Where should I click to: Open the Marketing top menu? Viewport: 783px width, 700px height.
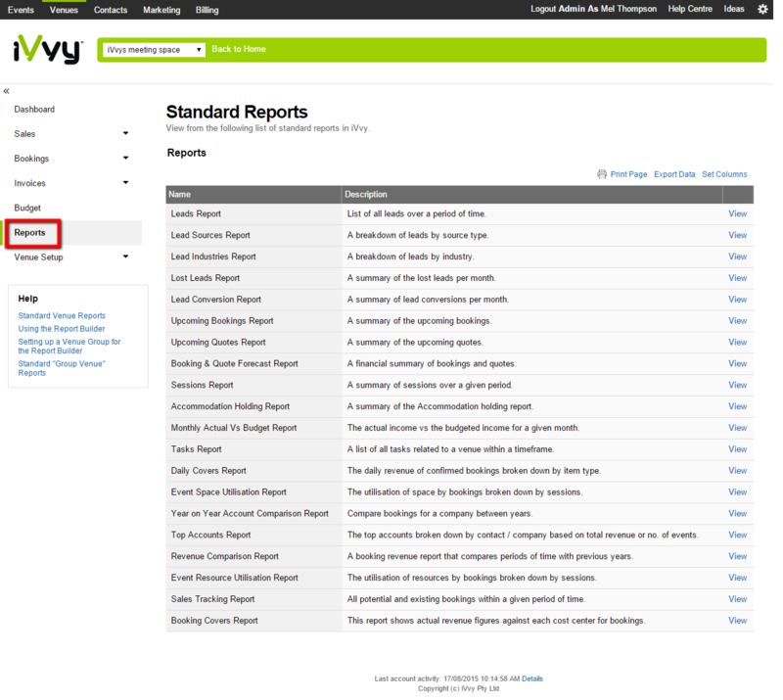(x=161, y=10)
